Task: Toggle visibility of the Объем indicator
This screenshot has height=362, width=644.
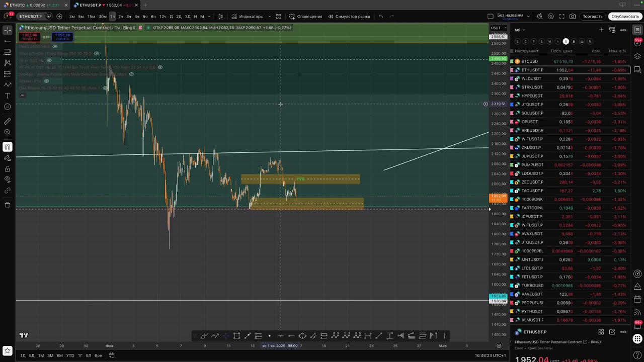Action: [46, 81]
